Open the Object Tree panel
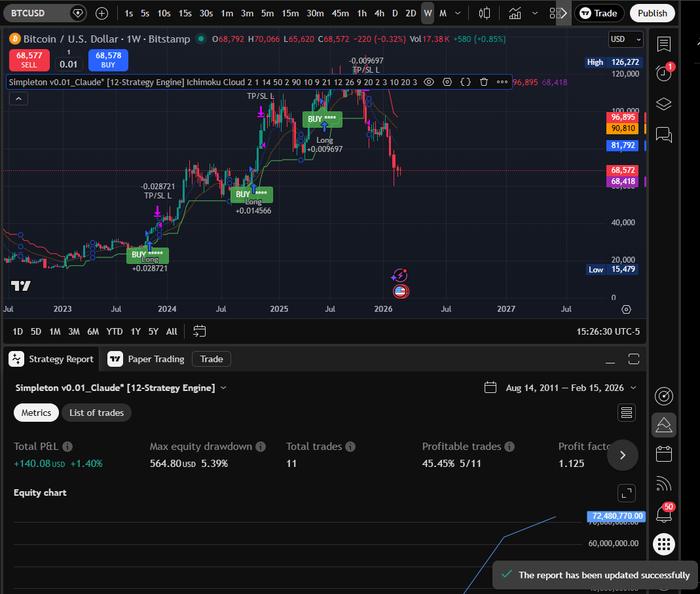Viewport: 700px width, 594px height. click(x=663, y=103)
